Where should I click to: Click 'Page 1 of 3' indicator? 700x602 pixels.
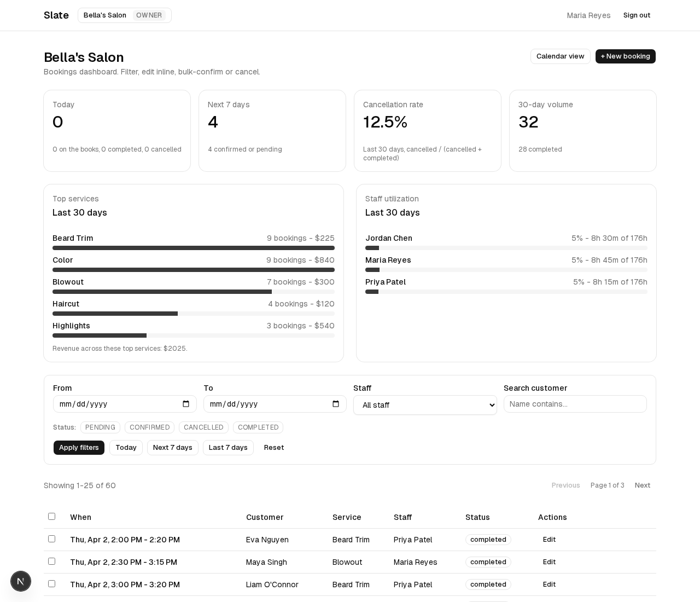pyautogui.click(x=607, y=485)
